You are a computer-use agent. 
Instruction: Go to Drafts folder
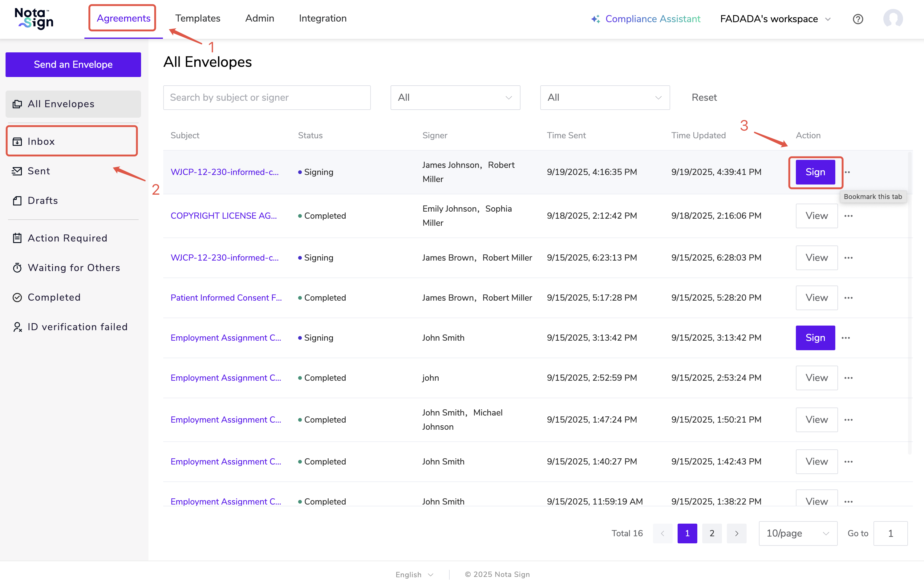43,201
